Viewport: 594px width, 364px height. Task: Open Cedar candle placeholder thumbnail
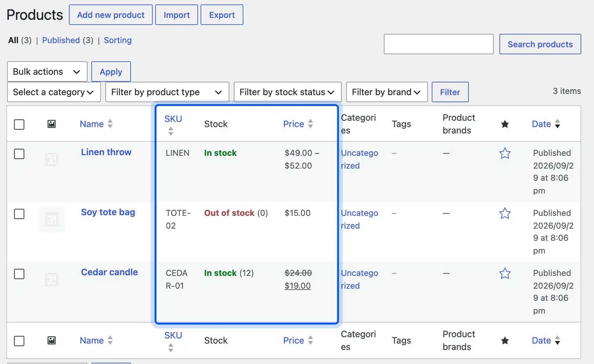coord(51,280)
